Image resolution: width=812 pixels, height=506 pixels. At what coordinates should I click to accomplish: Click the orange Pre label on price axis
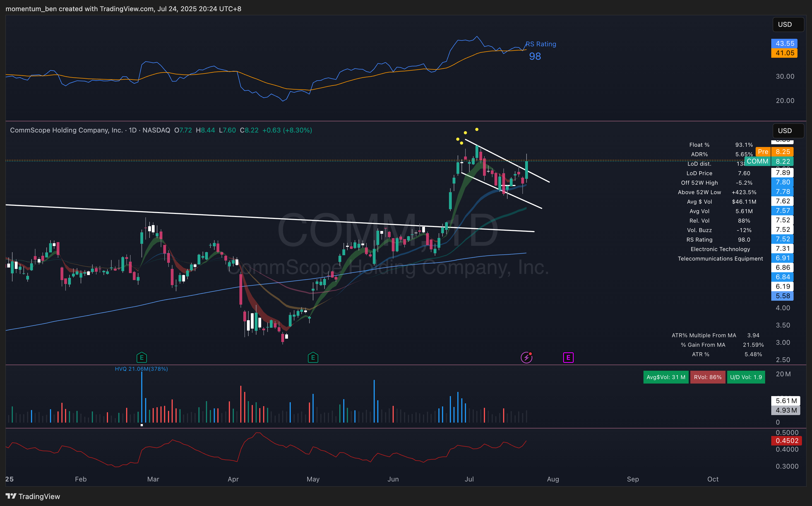[x=763, y=151]
